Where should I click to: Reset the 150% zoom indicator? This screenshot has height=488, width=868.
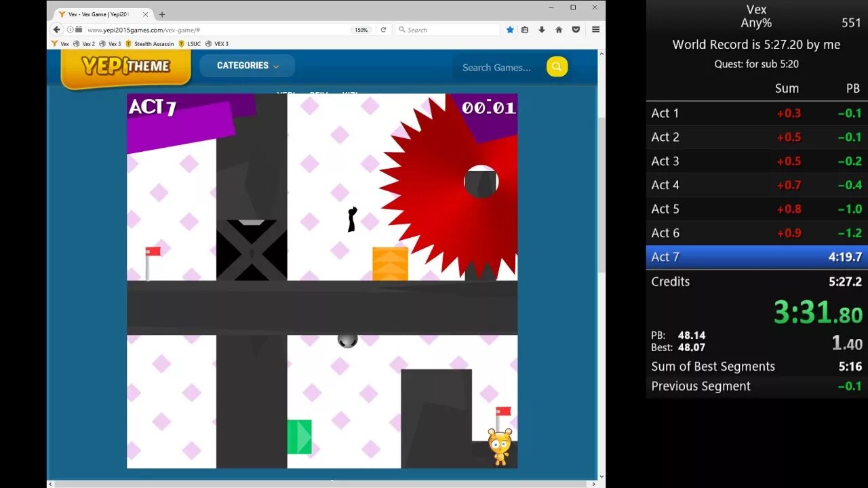[361, 30]
